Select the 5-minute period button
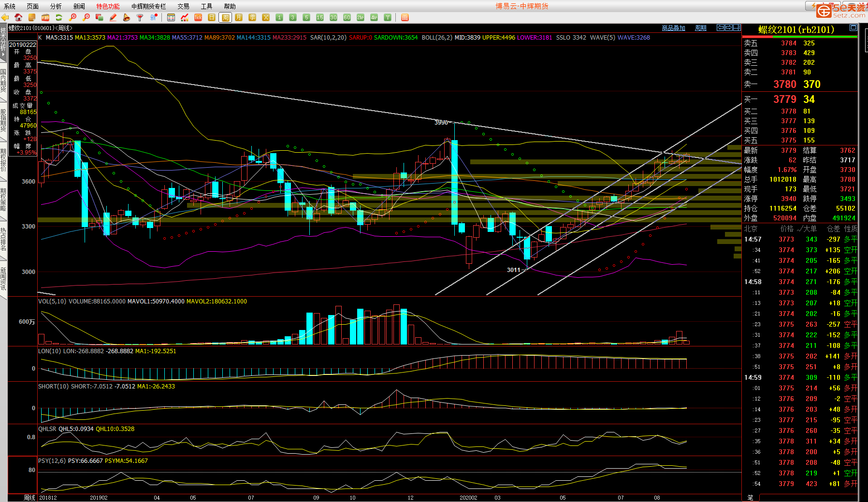Viewport: 868px width, 502px height. (x=306, y=17)
